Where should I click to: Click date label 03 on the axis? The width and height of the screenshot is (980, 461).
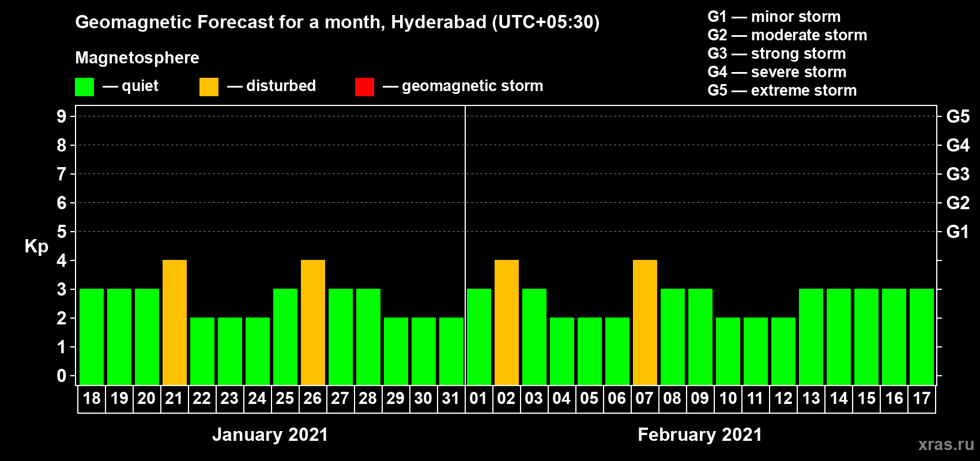534,399
